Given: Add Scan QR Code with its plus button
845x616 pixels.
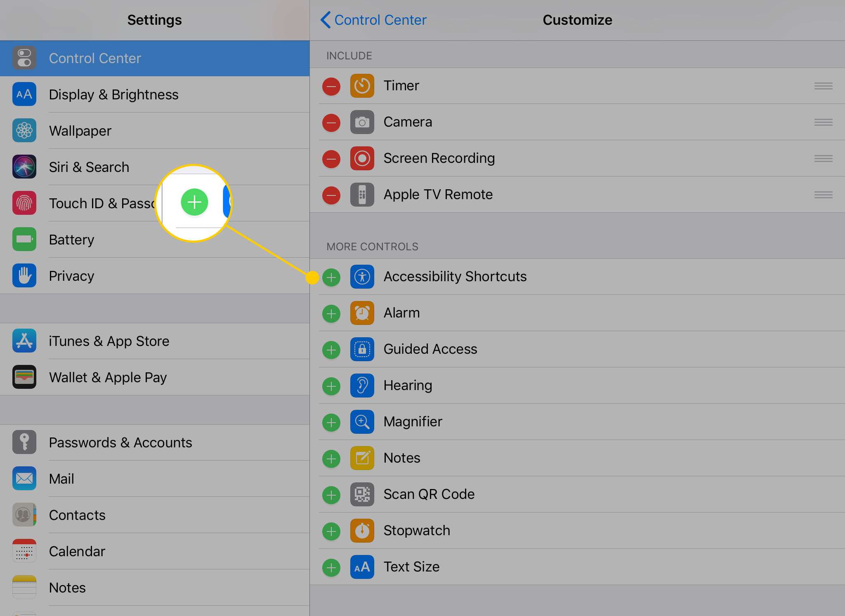Looking at the screenshot, I should (x=331, y=495).
